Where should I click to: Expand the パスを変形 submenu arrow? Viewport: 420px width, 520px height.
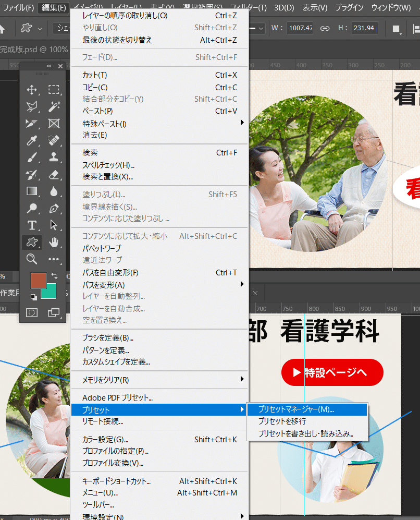[x=242, y=284]
